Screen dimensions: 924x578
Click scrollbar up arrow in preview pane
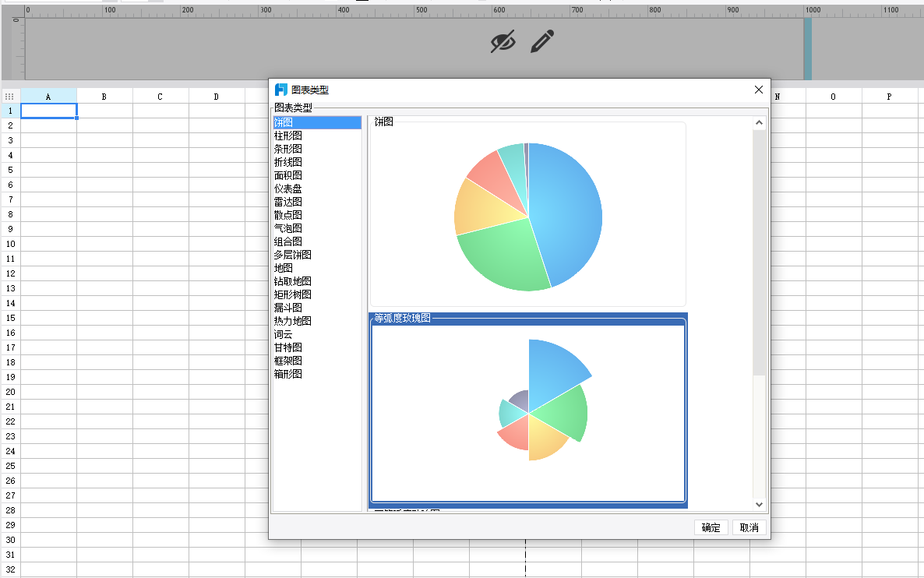pos(759,122)
